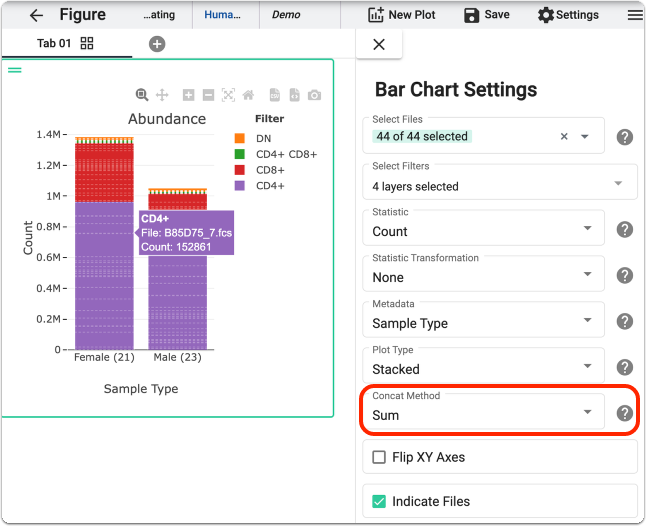Select Tab 01
646x526 pixels.
[x=54, y=43]
